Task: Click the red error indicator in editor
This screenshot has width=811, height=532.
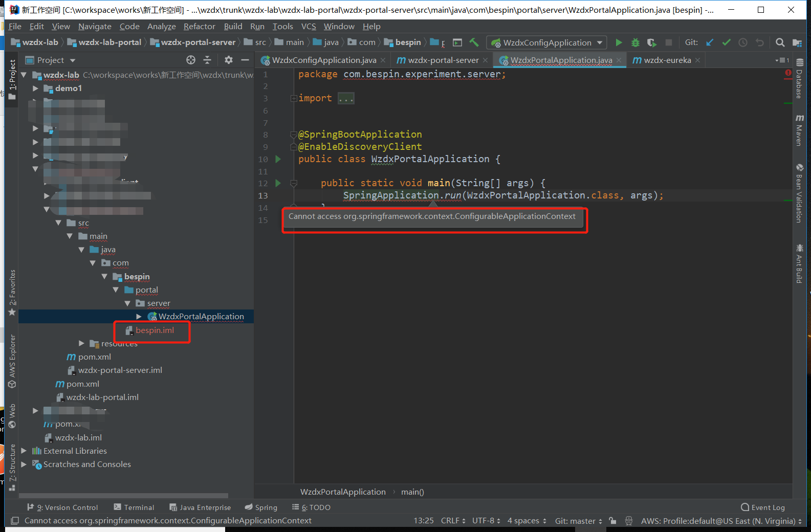Action: (x=788, y=73)
